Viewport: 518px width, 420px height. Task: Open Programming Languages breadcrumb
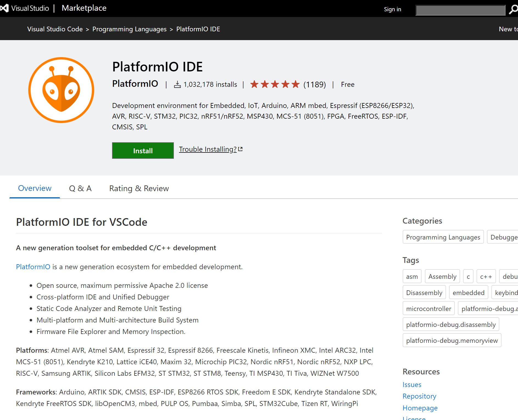pyautogui.click(x=129, y=29)
